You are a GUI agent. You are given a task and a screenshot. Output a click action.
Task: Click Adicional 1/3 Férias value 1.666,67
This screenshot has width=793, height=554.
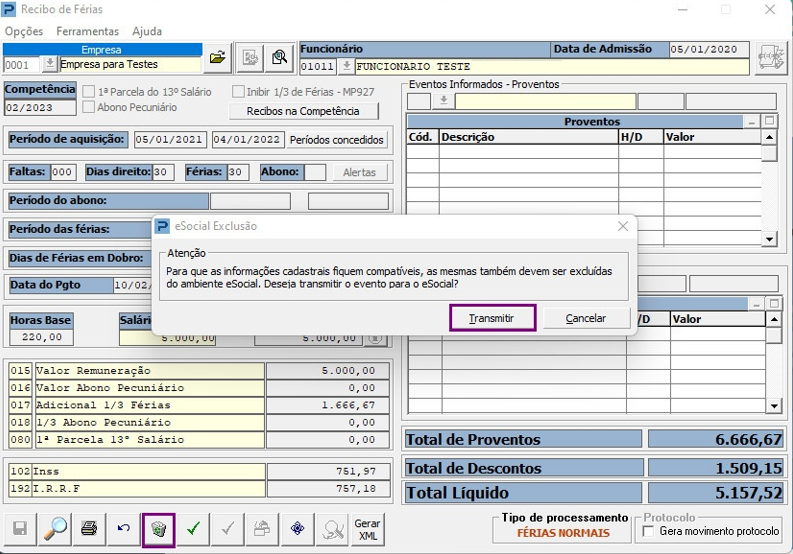click(x=328, y=405)
